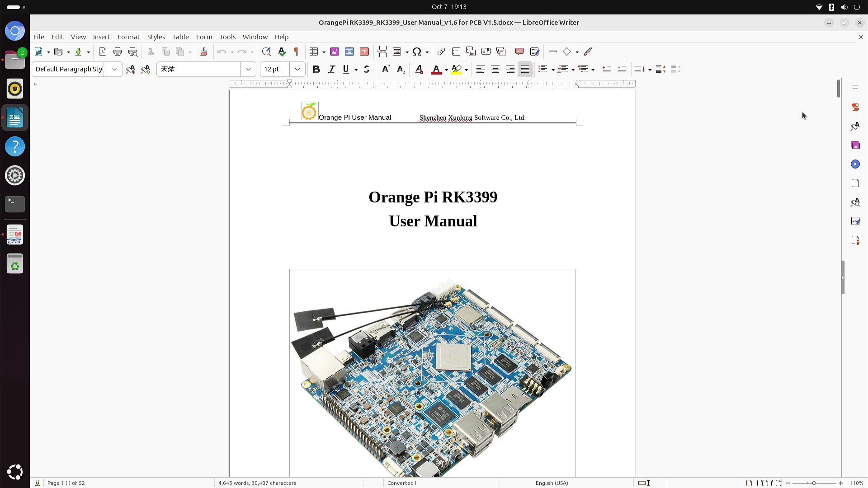Insert a footnote icon

point(456,52)
